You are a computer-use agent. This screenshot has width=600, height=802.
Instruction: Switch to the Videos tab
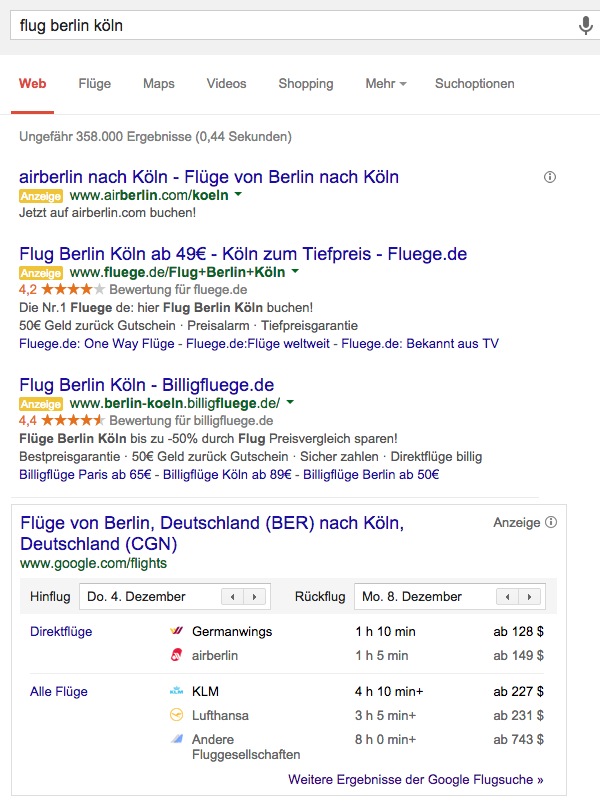point(226,83)
